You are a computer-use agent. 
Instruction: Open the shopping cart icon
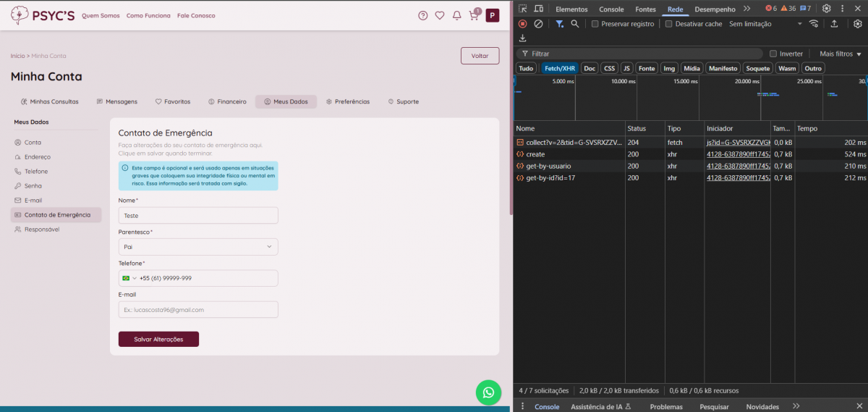pos(474,15)
